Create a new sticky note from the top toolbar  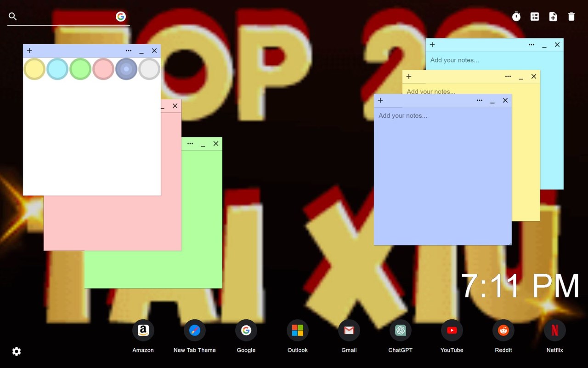pos(553,17)
